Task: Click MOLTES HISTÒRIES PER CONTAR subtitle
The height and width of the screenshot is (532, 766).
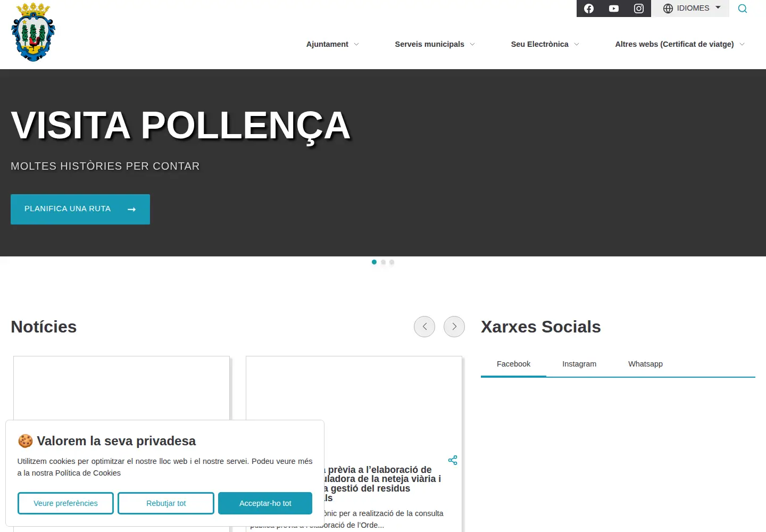Action: click(105, 166)
